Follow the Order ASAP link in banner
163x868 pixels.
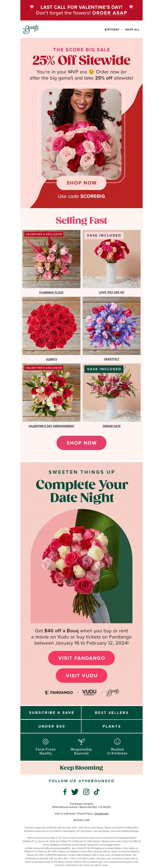[x=110, y=13]
